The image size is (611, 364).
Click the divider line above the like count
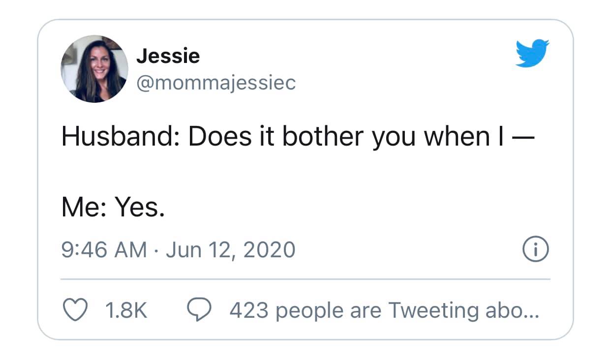pos(305,279)
